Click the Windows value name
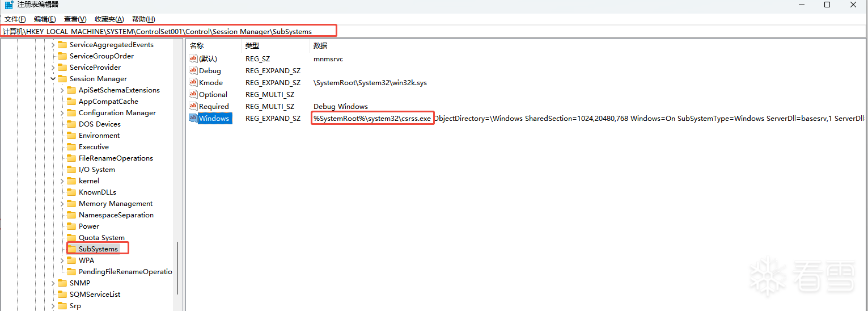Image resolution: width=868 pixels, height=311 pixels. click(214, 119)
